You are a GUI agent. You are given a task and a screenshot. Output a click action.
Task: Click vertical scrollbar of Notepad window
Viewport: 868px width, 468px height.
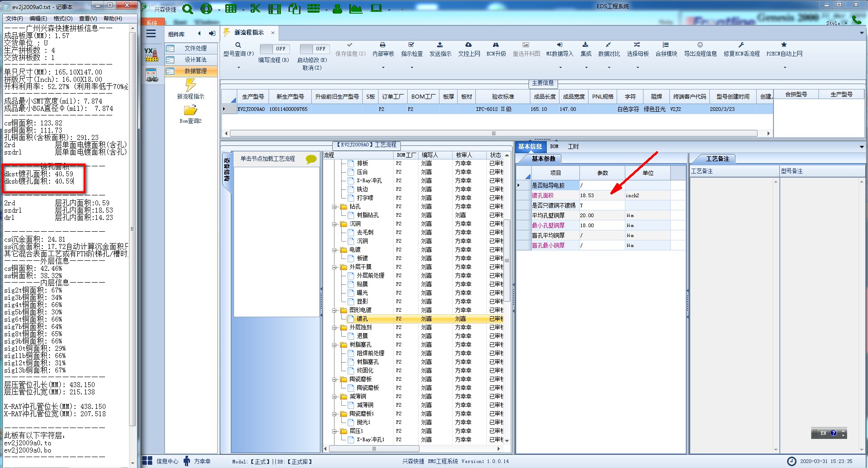[x=133, y=229]
